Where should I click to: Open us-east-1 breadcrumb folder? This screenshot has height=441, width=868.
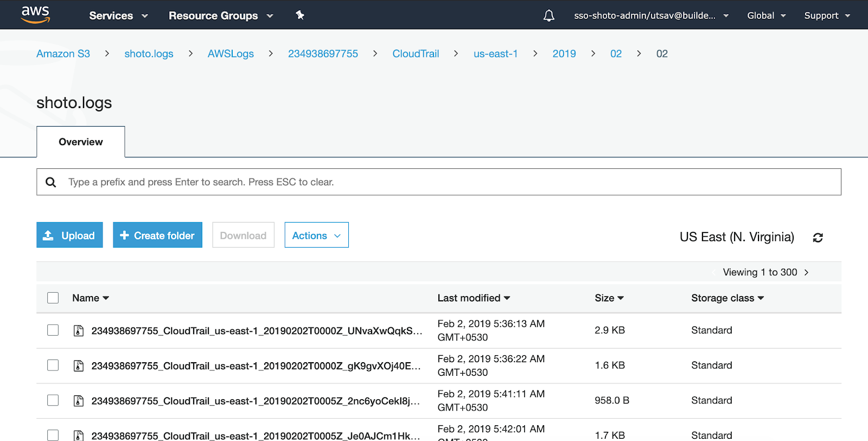click(495, 54)
